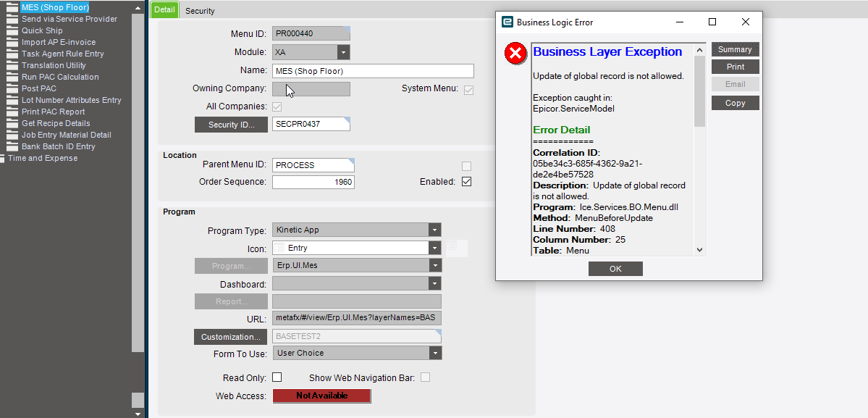Click the grayed Report... button
The height and width of the screenshot is (418, 868).
click(x=232, y=301)
